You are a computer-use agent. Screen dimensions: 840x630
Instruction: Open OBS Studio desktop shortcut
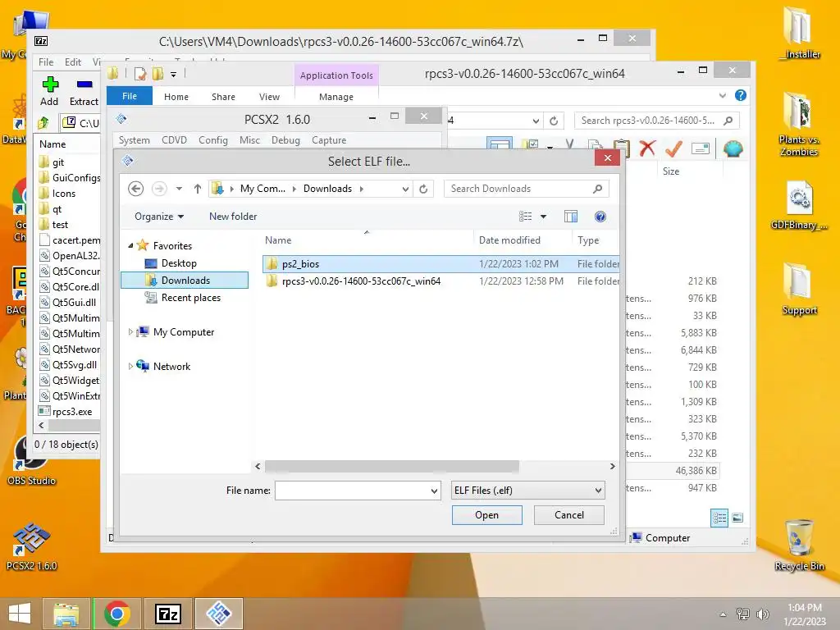pos(31,461)
